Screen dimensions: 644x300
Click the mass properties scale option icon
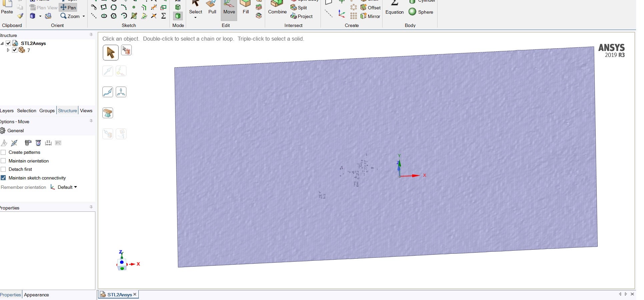pyautogui.click(x=38, y=143)
